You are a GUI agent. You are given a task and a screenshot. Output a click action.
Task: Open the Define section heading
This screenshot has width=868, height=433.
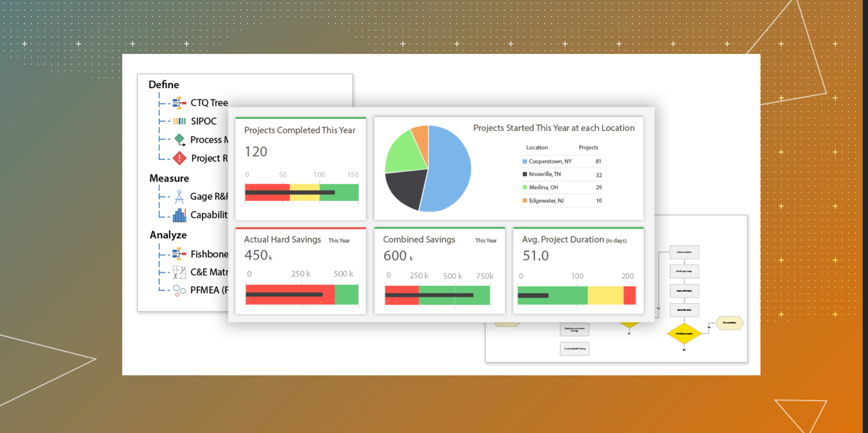point(164,84)
